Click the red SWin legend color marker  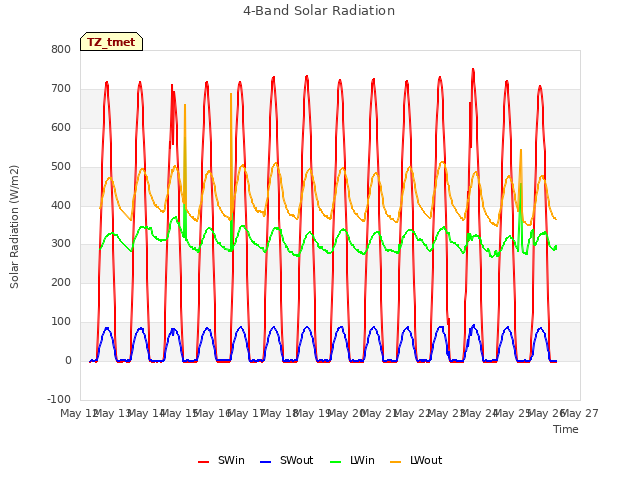(203, 462)
